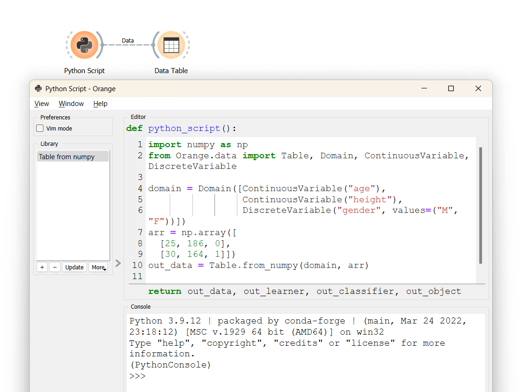This screenshot has height=392, width=532.
Task: Click the Python icon in the title bar
Action: click(38, 88)
